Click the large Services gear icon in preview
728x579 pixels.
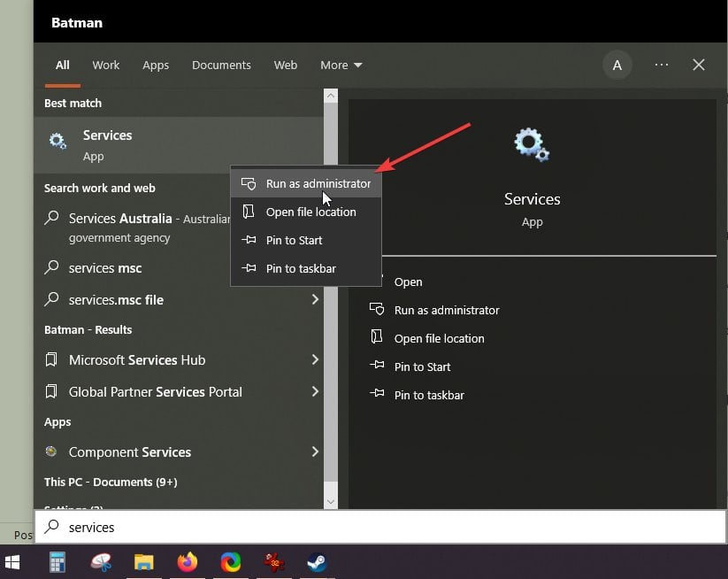(x=533, y=144)
